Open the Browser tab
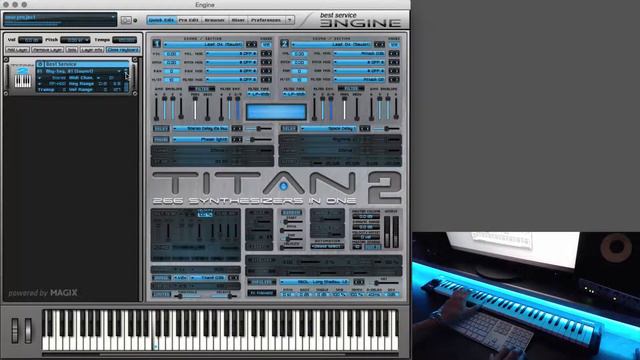This screenshot has width=640, height=360. coord(214,20)
